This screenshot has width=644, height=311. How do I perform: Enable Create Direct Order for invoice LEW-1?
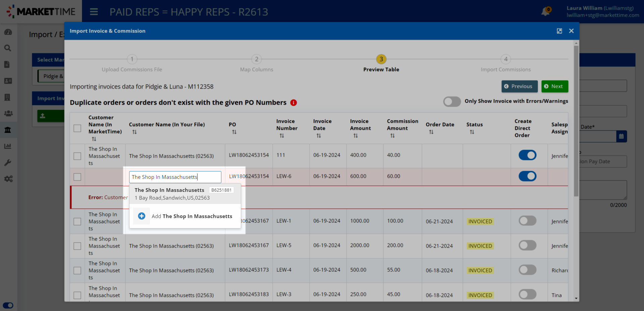(527, 221)
